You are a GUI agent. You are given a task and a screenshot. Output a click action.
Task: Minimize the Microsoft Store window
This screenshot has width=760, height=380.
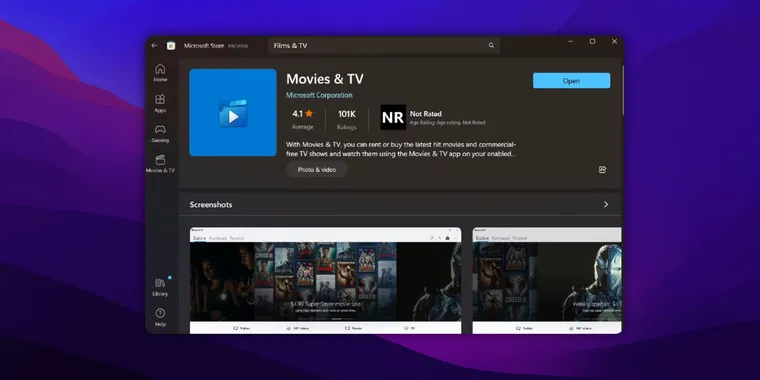click(x=570, y=42)
